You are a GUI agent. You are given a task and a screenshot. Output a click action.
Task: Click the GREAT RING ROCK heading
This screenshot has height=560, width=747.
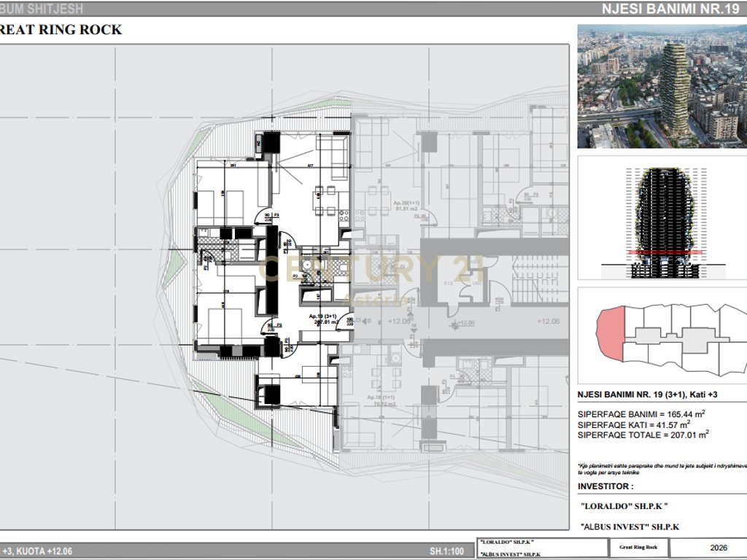61,29
